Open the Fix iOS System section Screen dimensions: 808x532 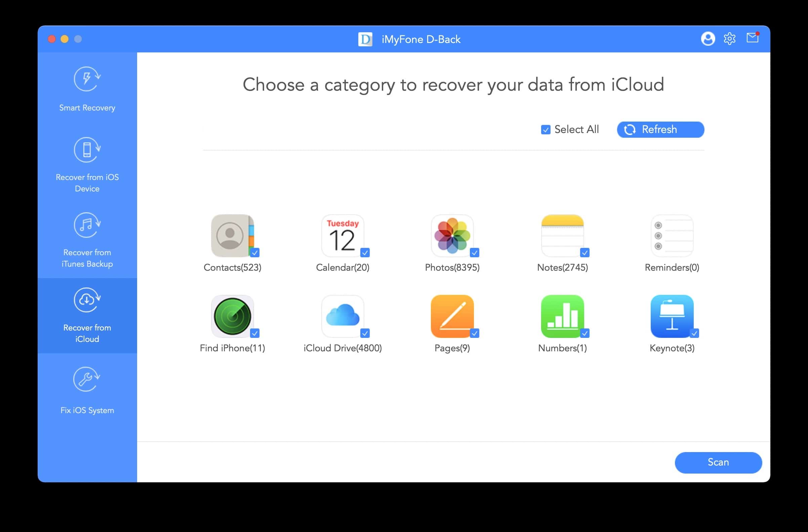[87, 391]
